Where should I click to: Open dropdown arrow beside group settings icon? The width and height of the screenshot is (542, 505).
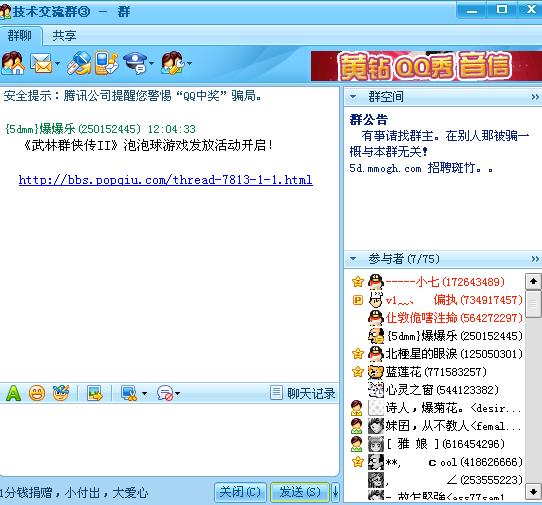(x=189, y=64)
